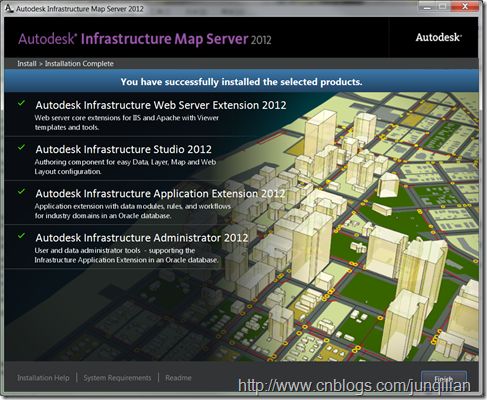Viewport: 487px width, 400px height.
Task: Click the 'You have successfully installed' message
Action: [241, 82]
